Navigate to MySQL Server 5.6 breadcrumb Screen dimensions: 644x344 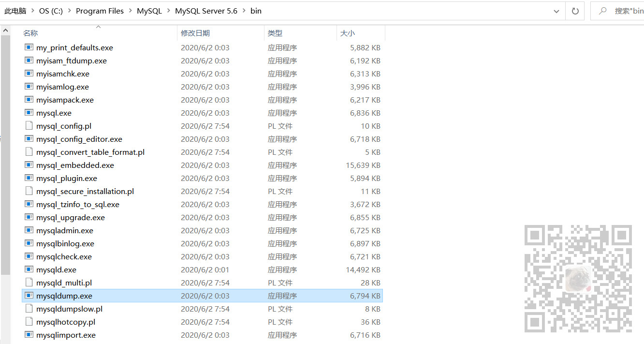[206, 11]
